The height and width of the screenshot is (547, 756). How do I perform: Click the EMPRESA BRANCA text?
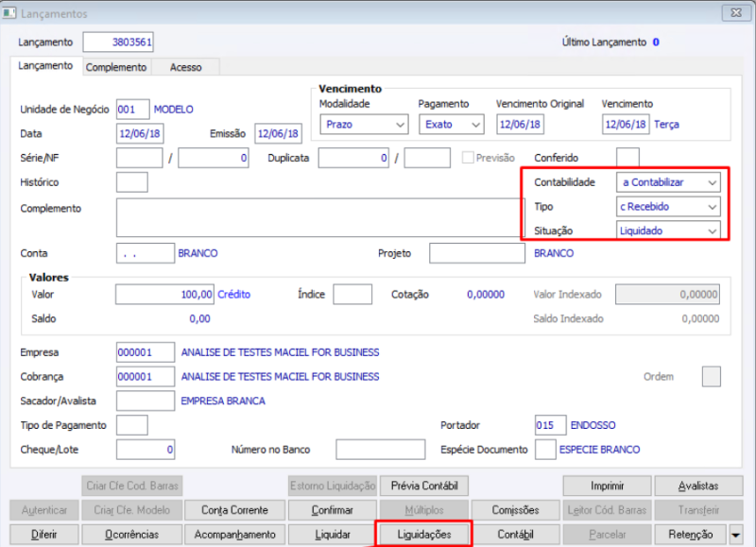pyautogui.click(x=223, y=401)
